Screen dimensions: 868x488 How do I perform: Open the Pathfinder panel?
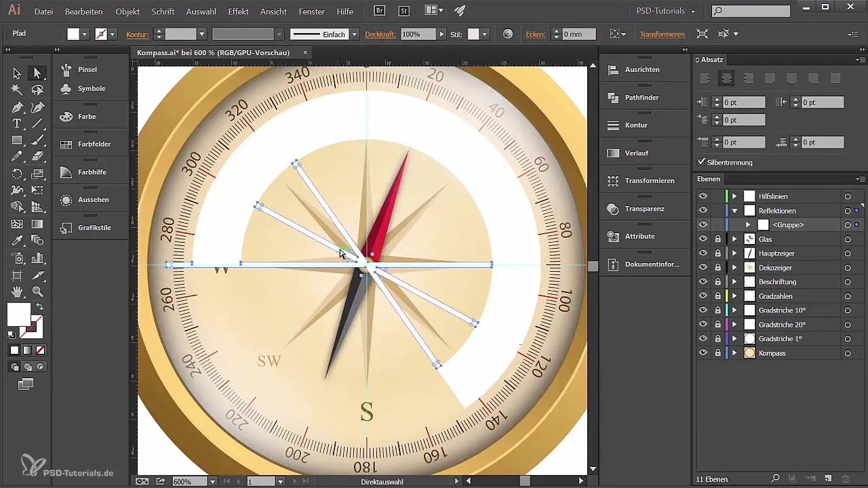[x=642, y=98]
